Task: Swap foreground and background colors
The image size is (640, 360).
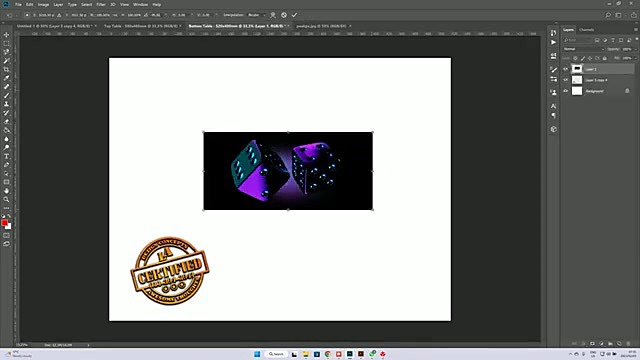Action: pos(9,216)
